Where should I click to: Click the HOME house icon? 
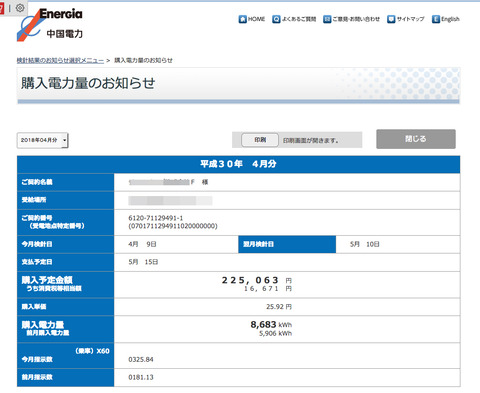pyautogui.click(x=243, y=19)
